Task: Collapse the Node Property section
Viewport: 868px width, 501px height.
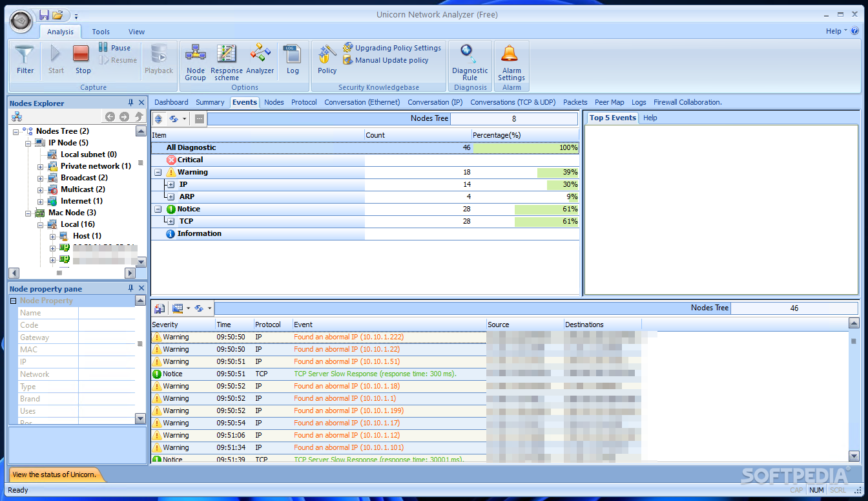Action: (x=13, y=301)
